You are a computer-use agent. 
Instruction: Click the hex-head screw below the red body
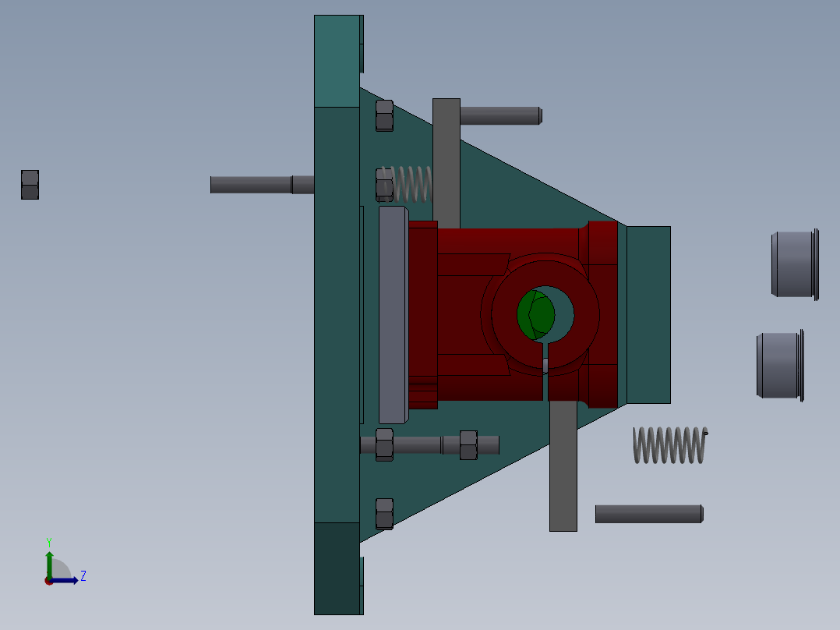point(436,443)
